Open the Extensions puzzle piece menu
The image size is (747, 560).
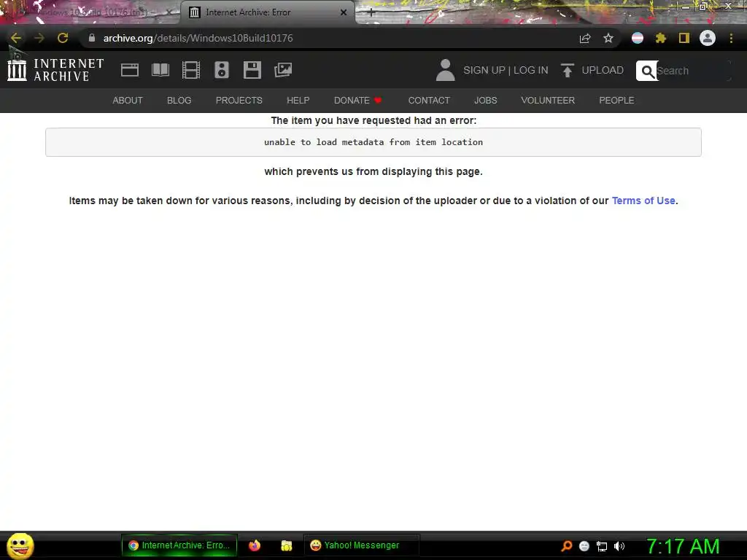tap(661, 38)
